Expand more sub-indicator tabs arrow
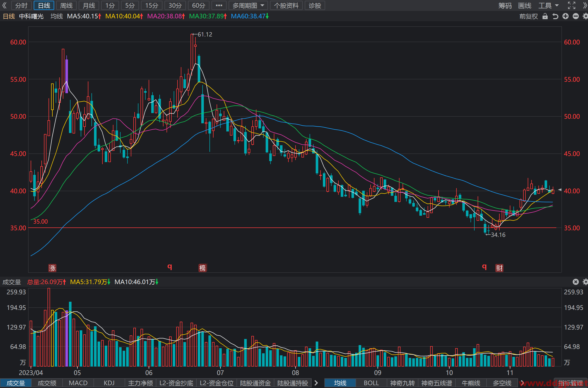 pos(316,383)
